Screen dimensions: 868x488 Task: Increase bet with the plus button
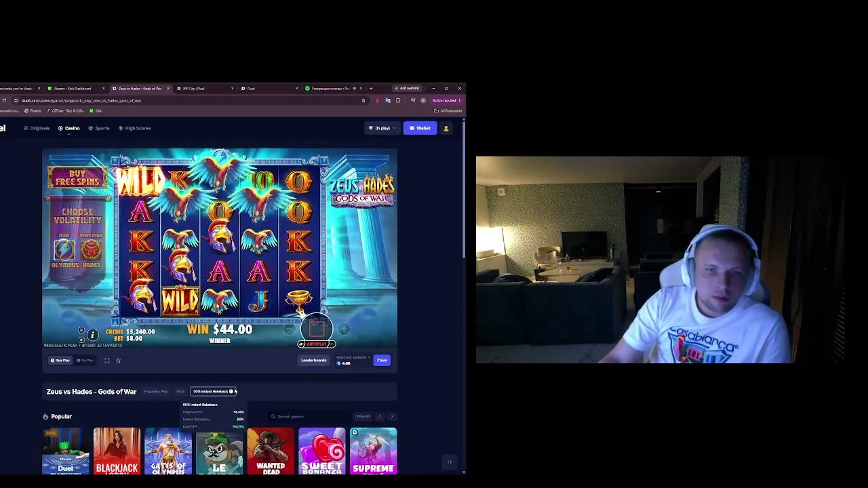[344, 329]
